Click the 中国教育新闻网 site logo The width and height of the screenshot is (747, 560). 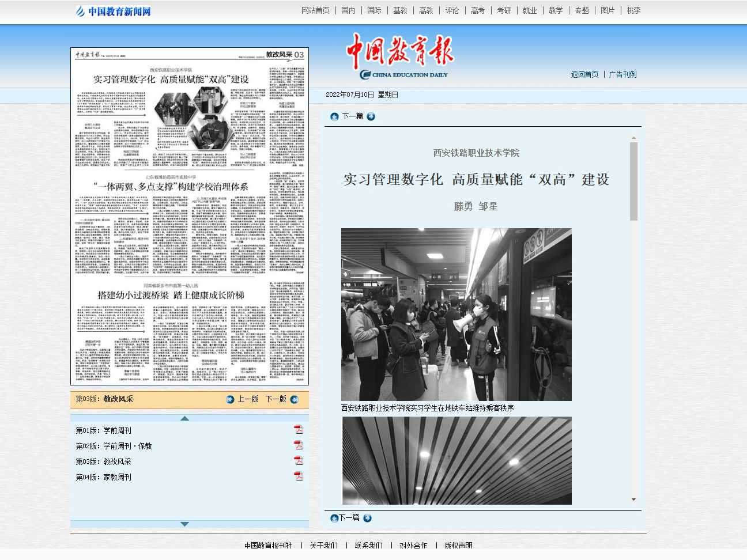point(114,11)
